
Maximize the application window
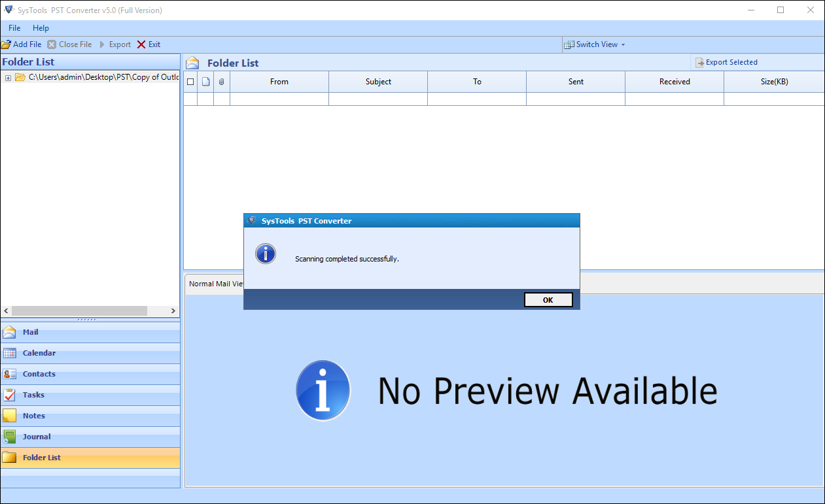pos(781,10)
